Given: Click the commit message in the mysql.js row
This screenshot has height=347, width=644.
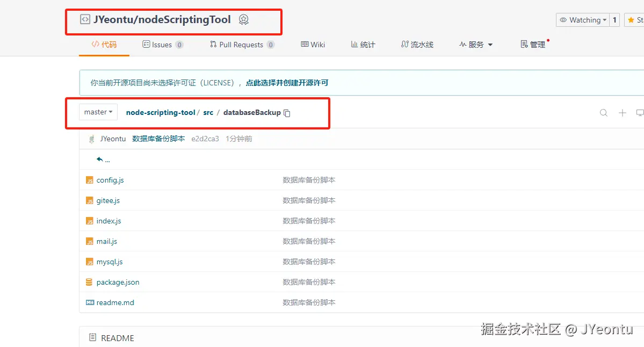Looking at the screenshot, I should (309, 262).
